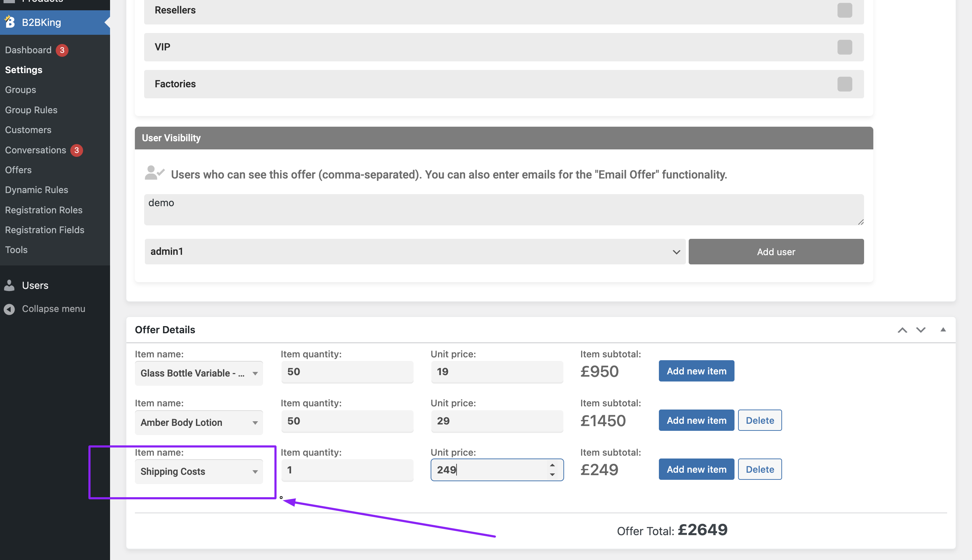This screenshot has width=972, height=560.
Task: Go to Group Rules in sidebar
Action: (x=31, y=110)
